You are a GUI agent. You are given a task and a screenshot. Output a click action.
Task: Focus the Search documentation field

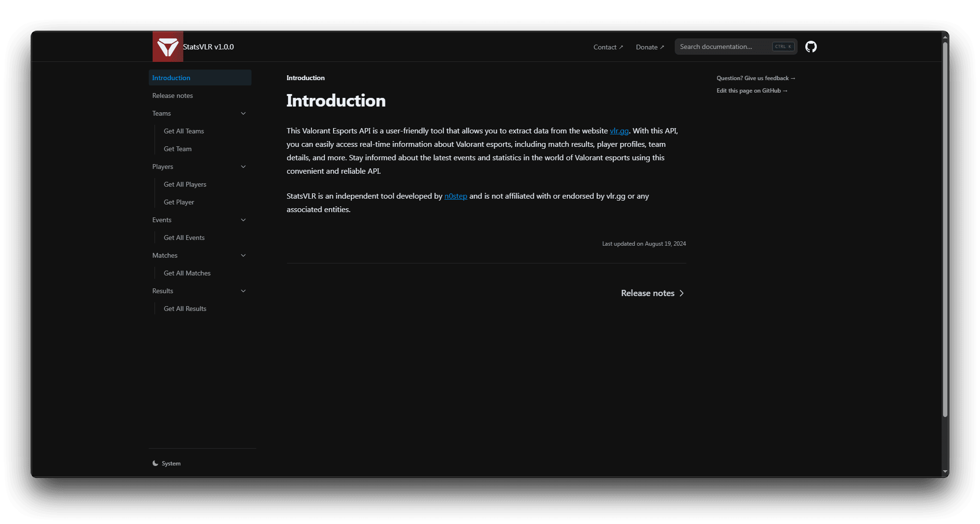[x=736, y=47]
